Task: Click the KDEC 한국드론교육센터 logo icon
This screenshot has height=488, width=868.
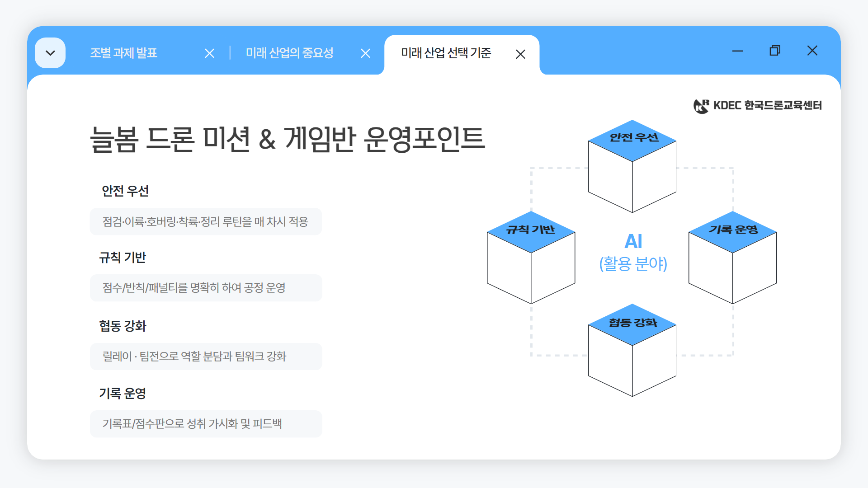Action: (700, 106)
